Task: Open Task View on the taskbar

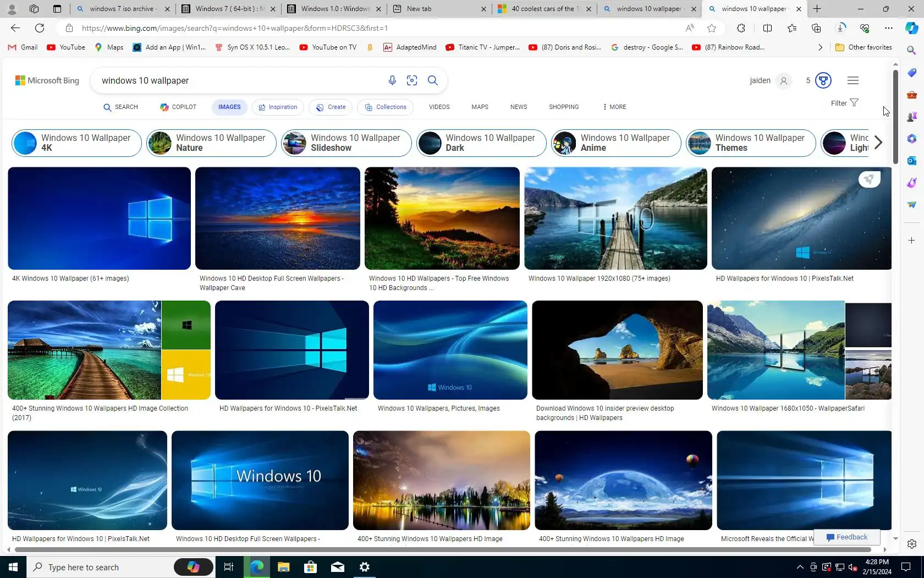Action: coord(229,567)
